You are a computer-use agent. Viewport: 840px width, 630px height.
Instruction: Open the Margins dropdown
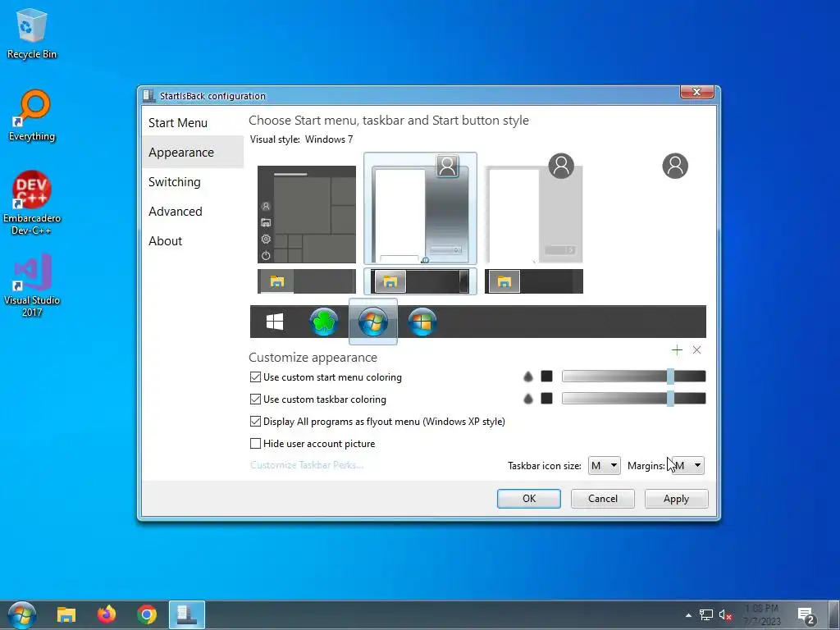[x=688, y=466]
